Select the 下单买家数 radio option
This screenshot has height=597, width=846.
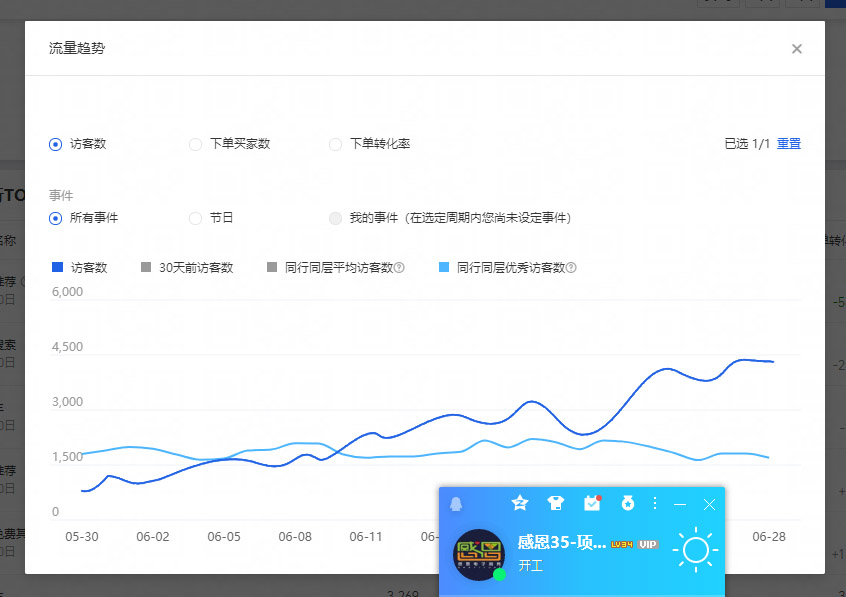click(x=196, y=144)
